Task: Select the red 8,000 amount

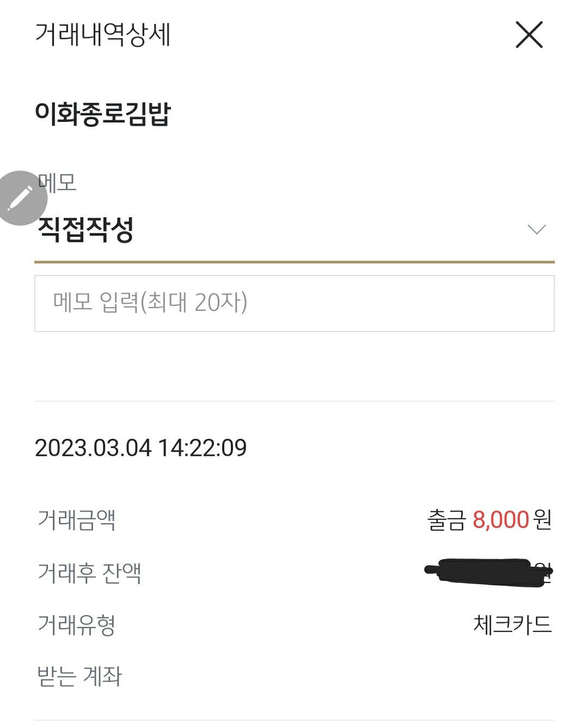Action: point(501,520)
